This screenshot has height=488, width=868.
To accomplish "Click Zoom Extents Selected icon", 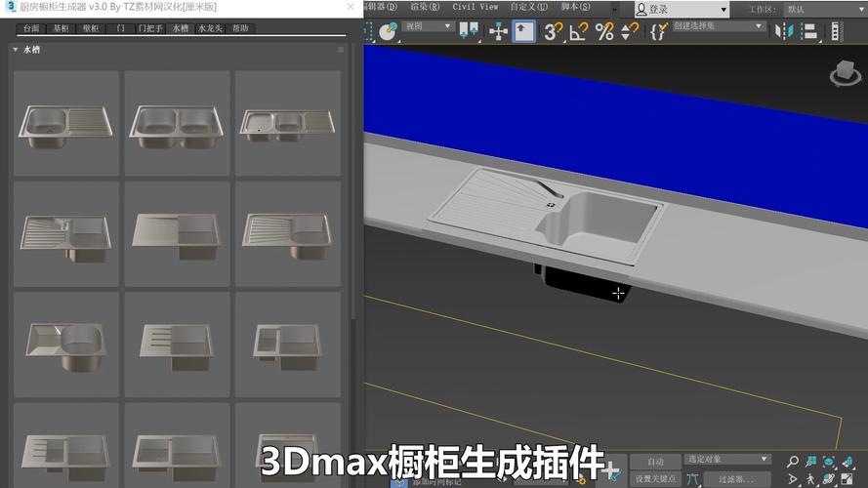I will (x=829, y=461).
